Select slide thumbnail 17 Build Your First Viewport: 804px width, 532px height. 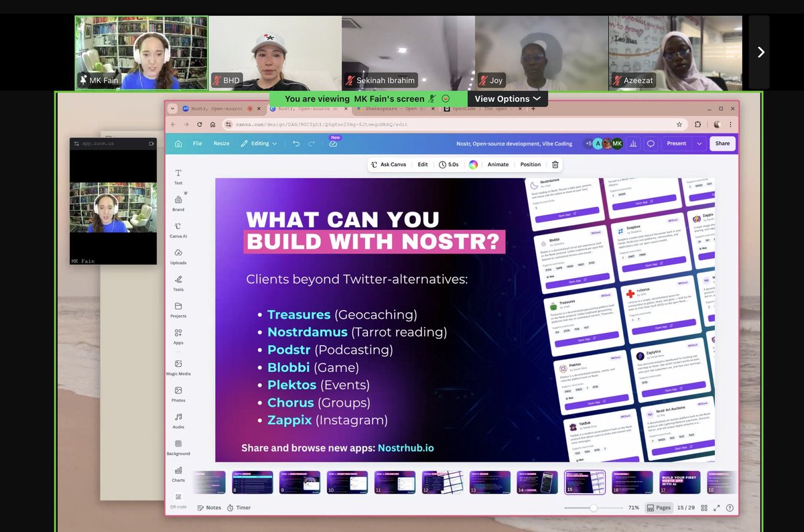681,482
